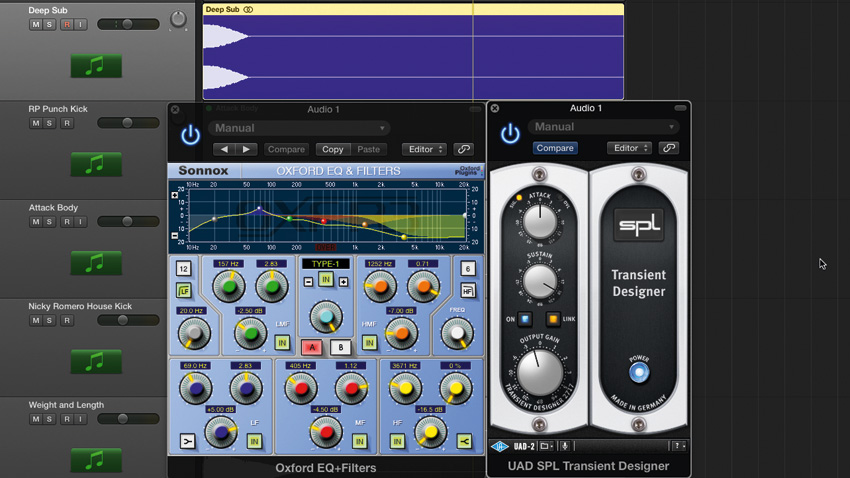Click the Attack Body track volume slider
The height and width of the screenshot is (478, 850).
[x=128, y=221]
